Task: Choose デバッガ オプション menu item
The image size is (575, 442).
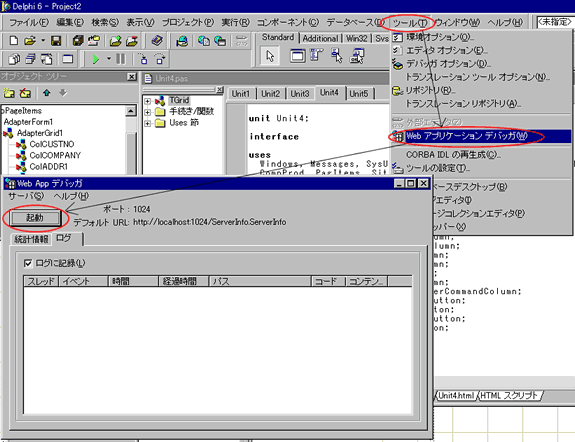Action: (481, 63)
